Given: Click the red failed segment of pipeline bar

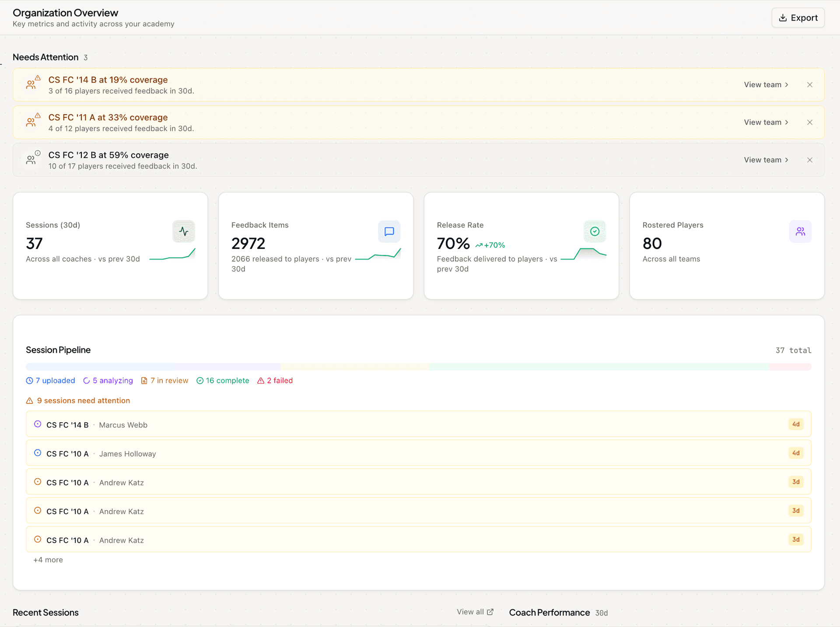Looking at the screenshot, I should click(790, 367).
